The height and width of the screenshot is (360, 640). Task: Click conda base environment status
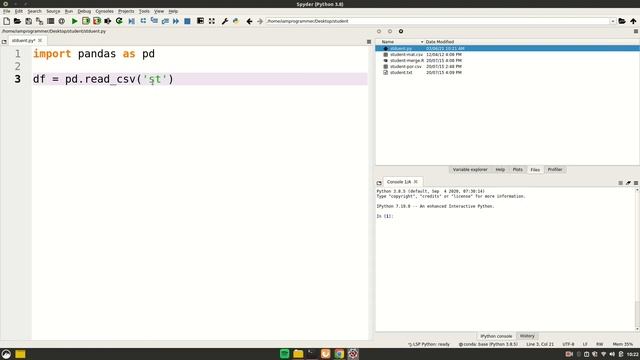click(488, 344)
